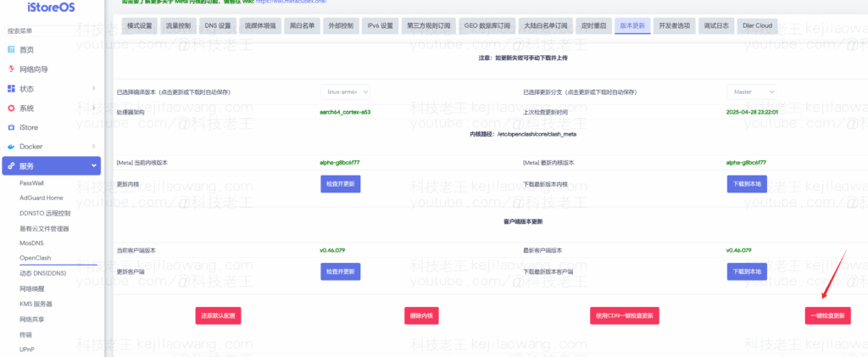Image resolution: width=868 pixels, height=357 pixels.
Task: Click the 系统 gear icon
Action: point(11,108)
